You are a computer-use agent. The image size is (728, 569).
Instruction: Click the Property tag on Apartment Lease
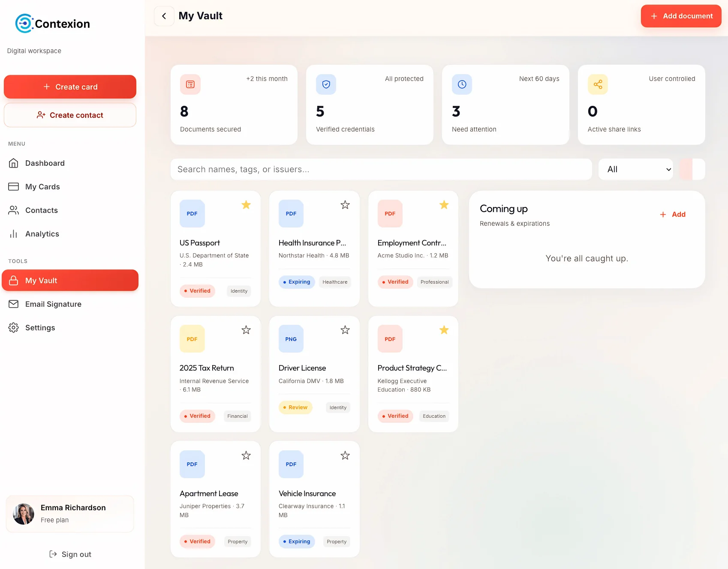tap(238, 542)
